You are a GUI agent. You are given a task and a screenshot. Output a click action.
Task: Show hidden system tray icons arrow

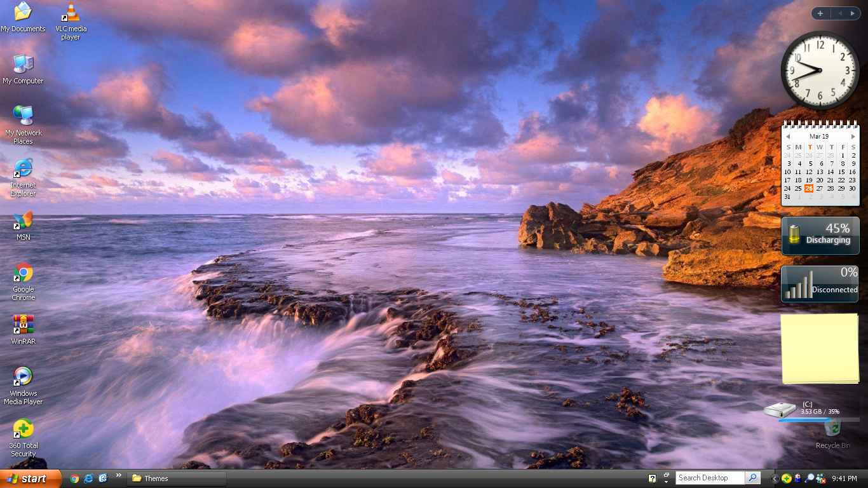tap(775, 478)
